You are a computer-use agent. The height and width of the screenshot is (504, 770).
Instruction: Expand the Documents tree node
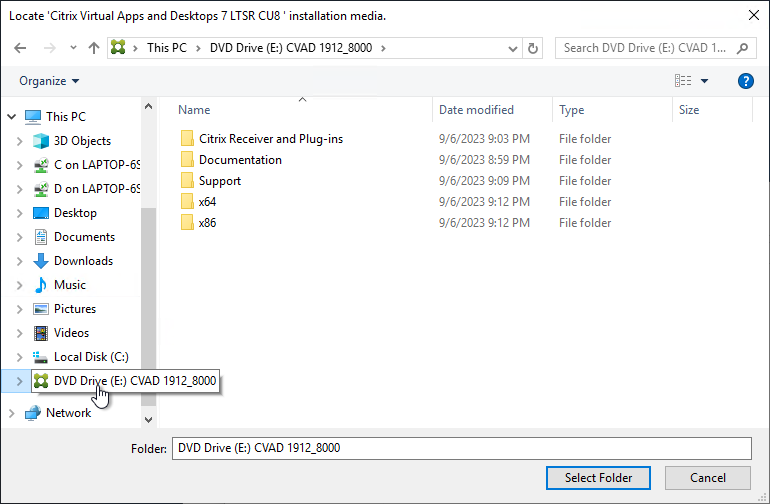tap(20, 237)
